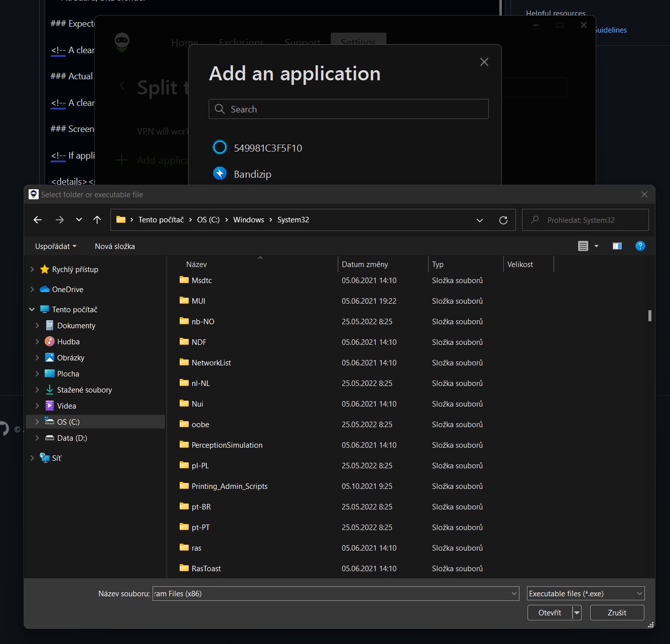The image size is (670, 644).
Task: Close the Add an application dialog
Action: (484, 62)
